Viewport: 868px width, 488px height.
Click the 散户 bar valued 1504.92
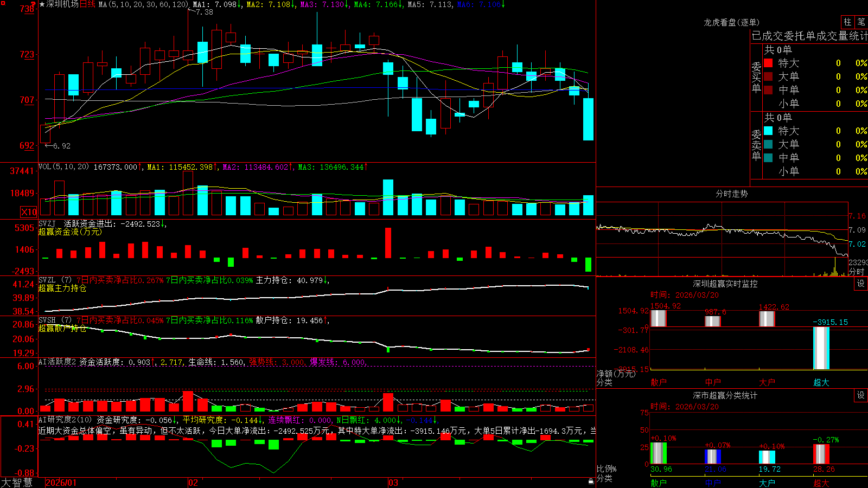(x=659, y=318)
